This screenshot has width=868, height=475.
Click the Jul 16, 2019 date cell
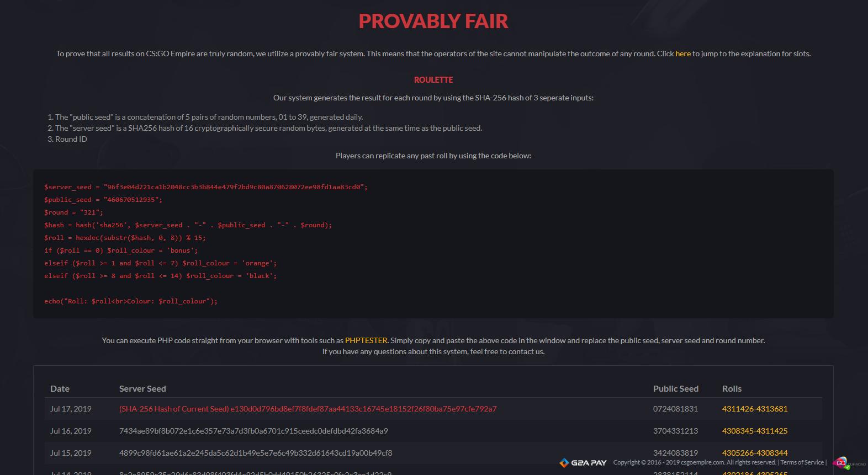71,431
